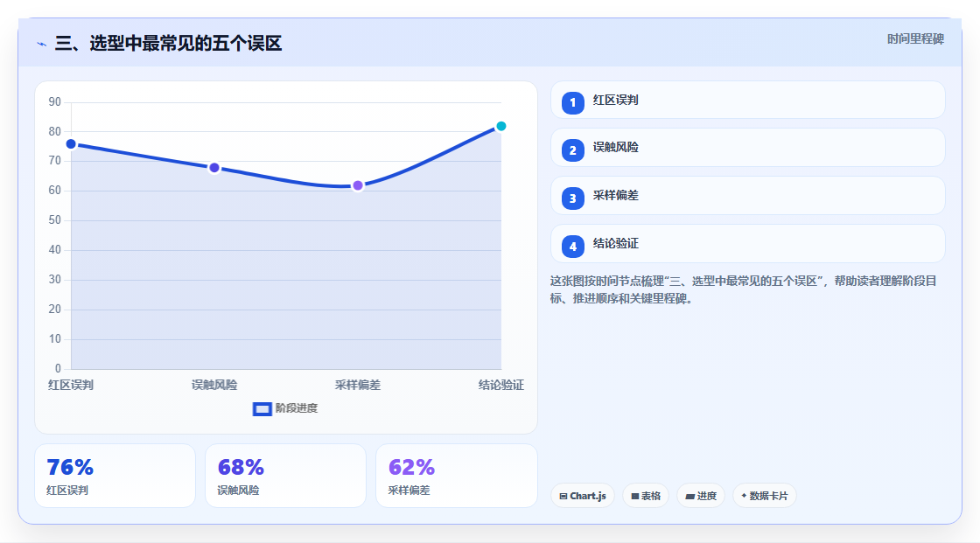Click the y-axis value 0
Image resolution: width=980 pixels, height=543 pixels.
58,369
